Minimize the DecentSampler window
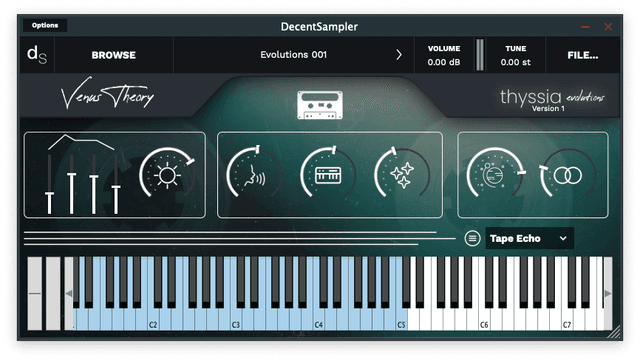Screen dimensions: 640x361 click(x=585, y=27)
